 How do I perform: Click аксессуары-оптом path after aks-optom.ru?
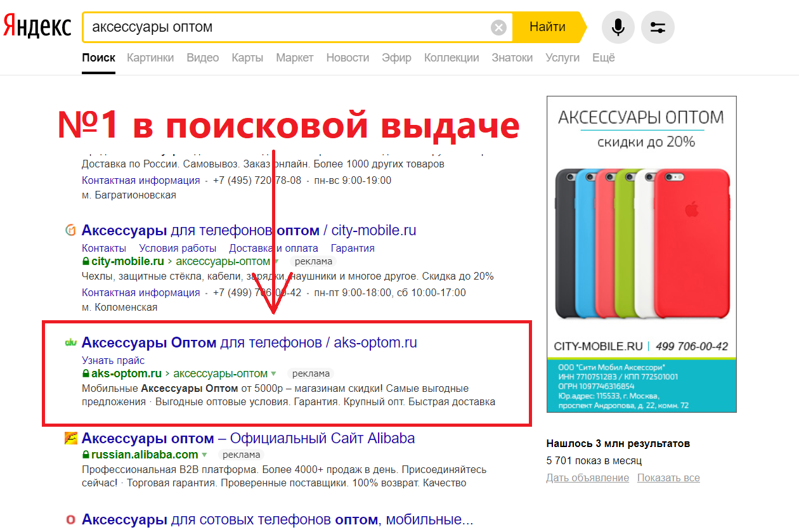221,374
